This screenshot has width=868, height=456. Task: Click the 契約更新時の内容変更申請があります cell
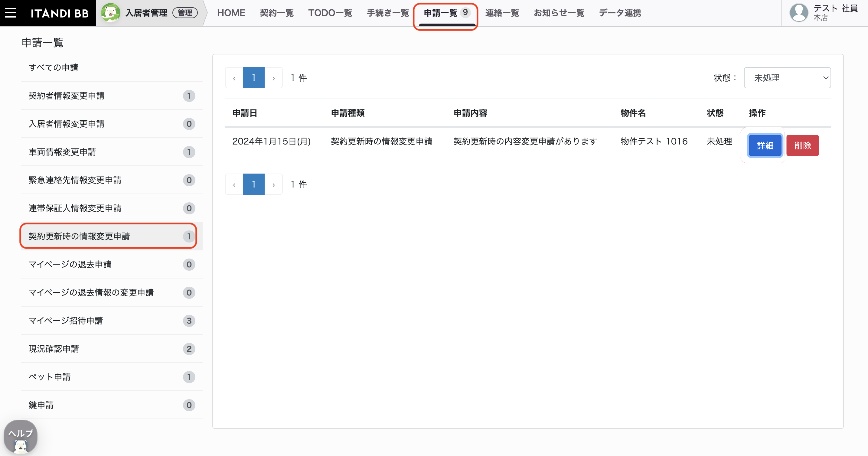point(525,142)
